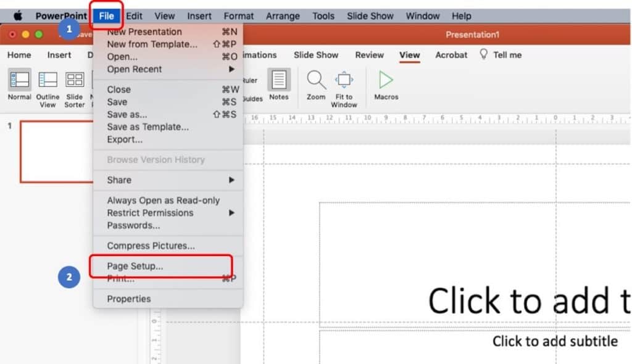The image size is (632, 364).
Task: Open Slide Sorter view
Action: pyautogui.click(x=75, y=86)
